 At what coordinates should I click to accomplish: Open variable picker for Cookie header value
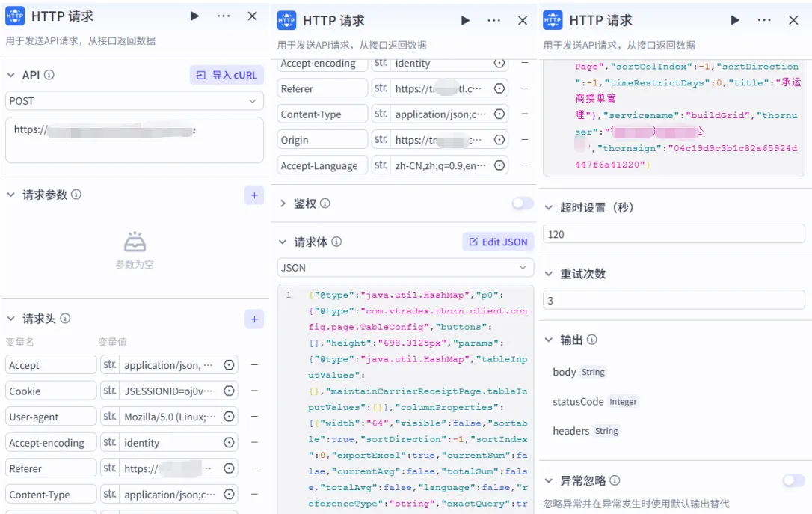(229, 391)
